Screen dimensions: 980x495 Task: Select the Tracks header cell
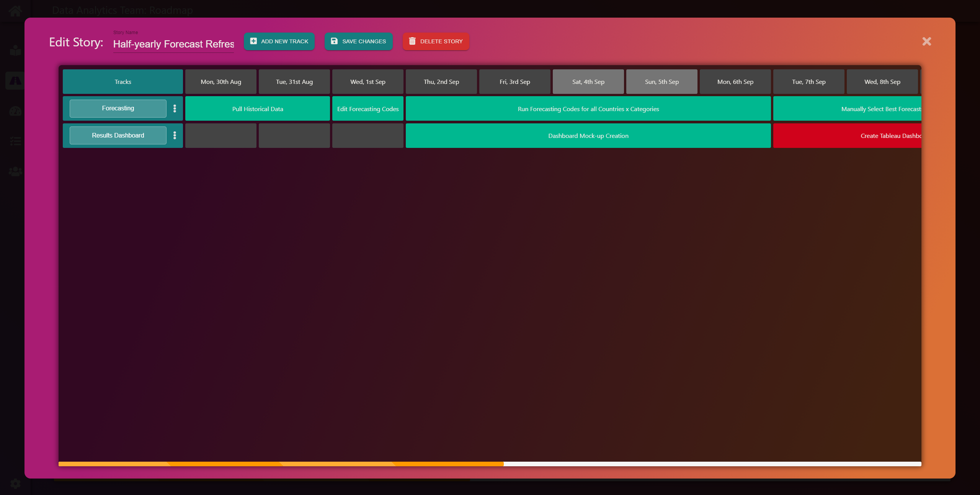[x=123, y=81]
